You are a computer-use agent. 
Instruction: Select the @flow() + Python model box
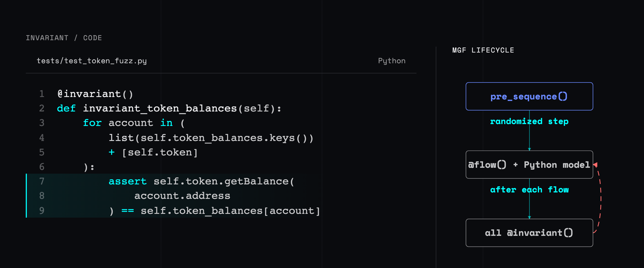(x=529, y=165)
